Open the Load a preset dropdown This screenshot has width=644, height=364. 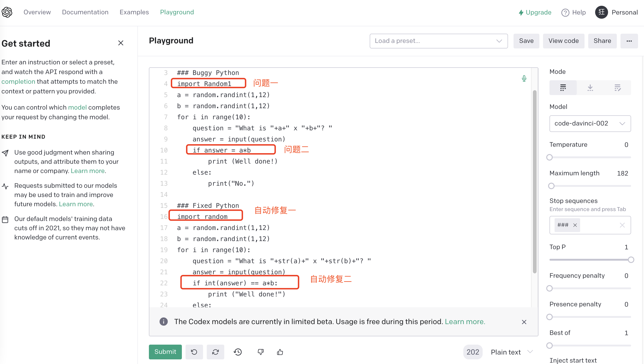(438, 41)
